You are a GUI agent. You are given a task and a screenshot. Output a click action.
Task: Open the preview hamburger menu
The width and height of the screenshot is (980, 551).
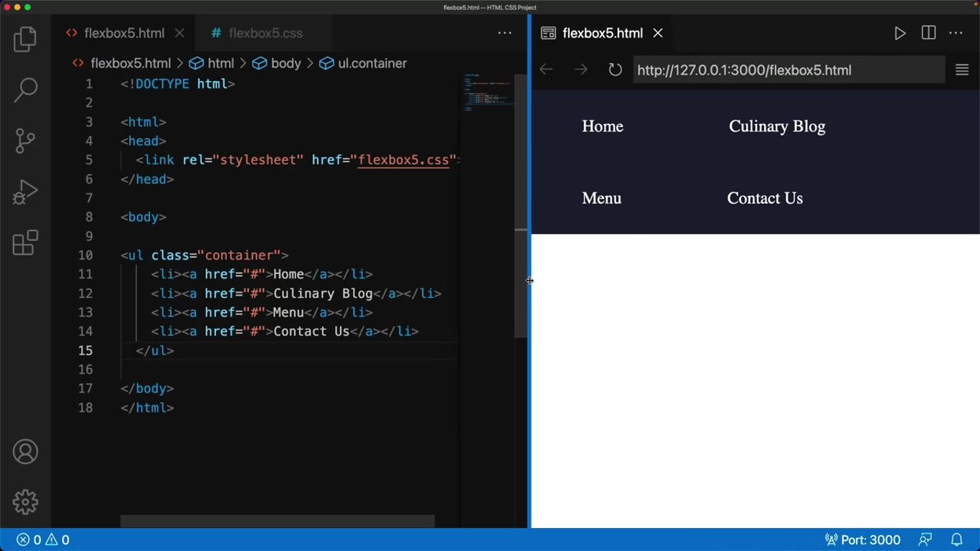(x=962, y=70)
